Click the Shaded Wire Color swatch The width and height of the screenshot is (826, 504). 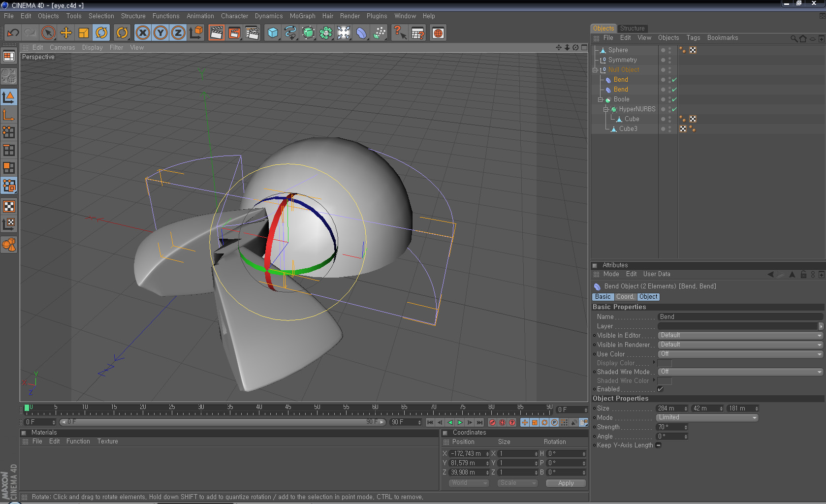(665, 381)
